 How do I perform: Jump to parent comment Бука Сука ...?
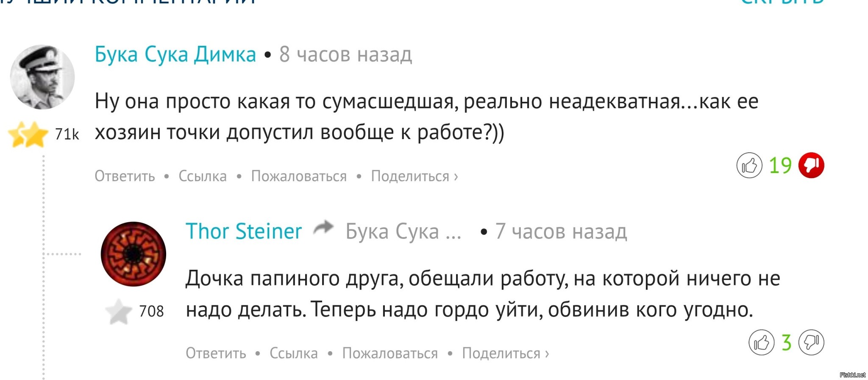click(x=403, y=232)
